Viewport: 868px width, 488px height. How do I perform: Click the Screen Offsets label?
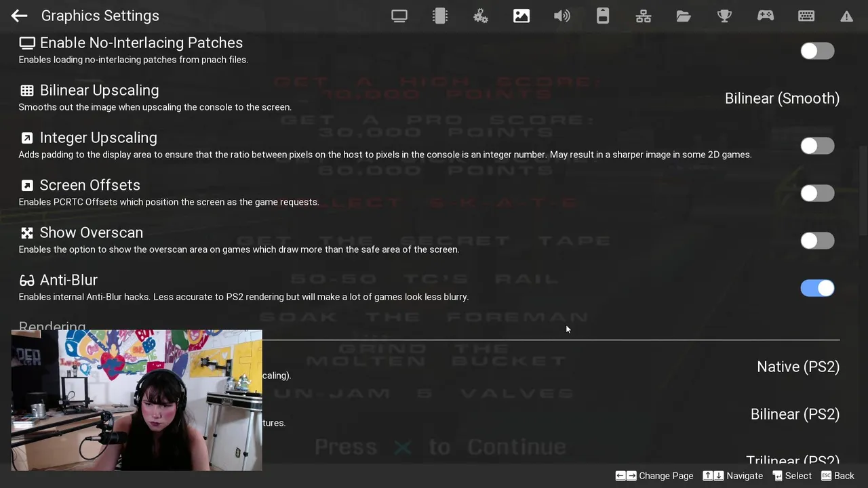click(x=90, y=185)
